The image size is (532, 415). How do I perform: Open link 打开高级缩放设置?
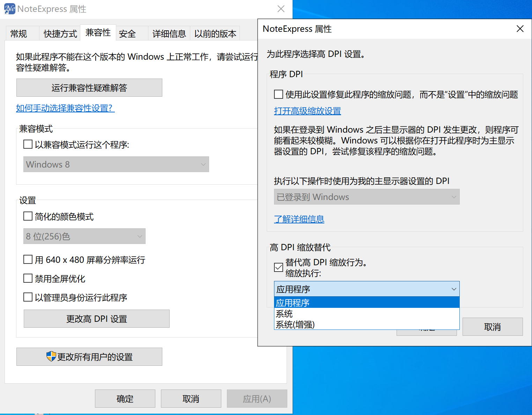point(308,111)
